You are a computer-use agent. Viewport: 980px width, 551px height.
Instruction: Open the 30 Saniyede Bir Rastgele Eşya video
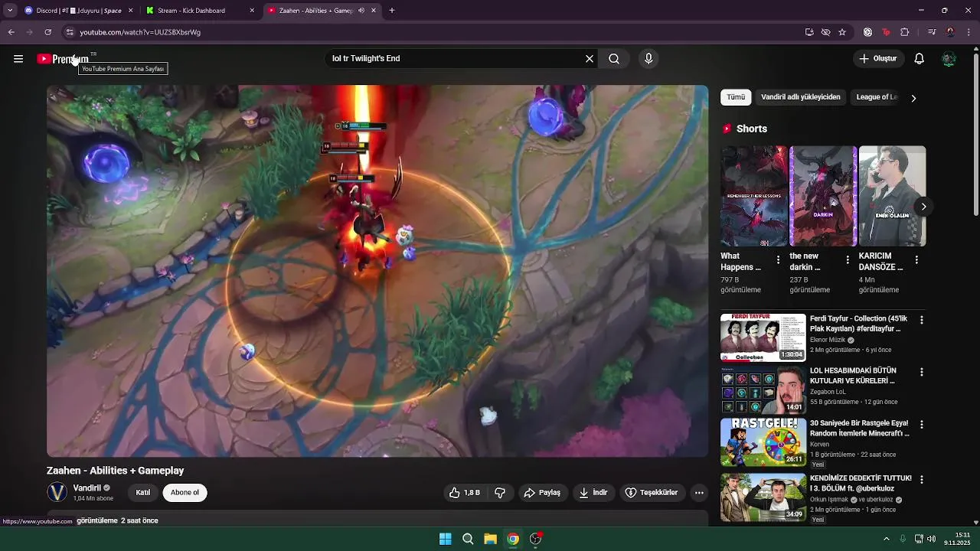763,442
